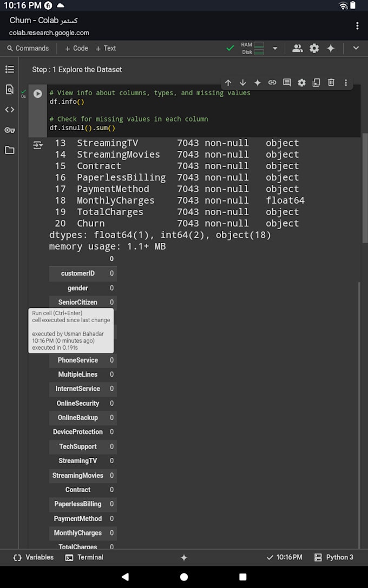Open the Secrets key panel
This screenshot has width=368, height=588.
click(x=10, y=130)
